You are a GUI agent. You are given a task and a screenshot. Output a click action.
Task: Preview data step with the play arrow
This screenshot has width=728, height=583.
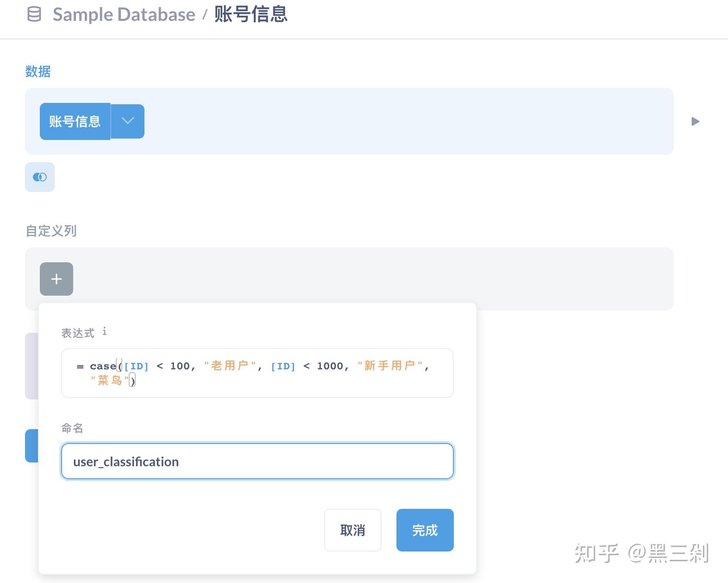pos(695,121)
